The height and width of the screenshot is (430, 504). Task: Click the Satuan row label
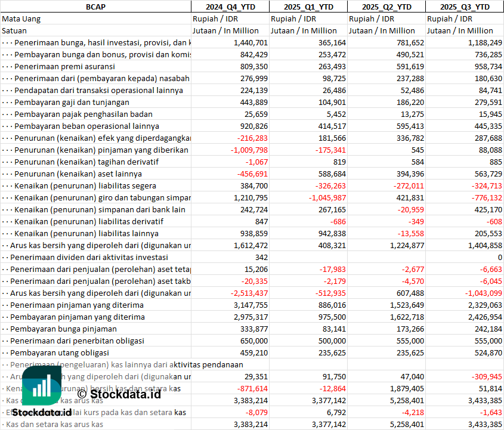(14, 30)
